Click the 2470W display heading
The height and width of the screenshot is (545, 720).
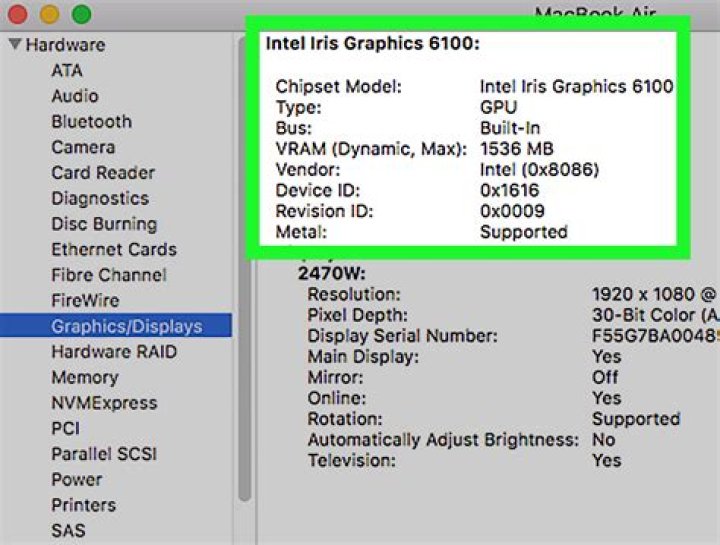pyautogui.click(x=332, y=274)
